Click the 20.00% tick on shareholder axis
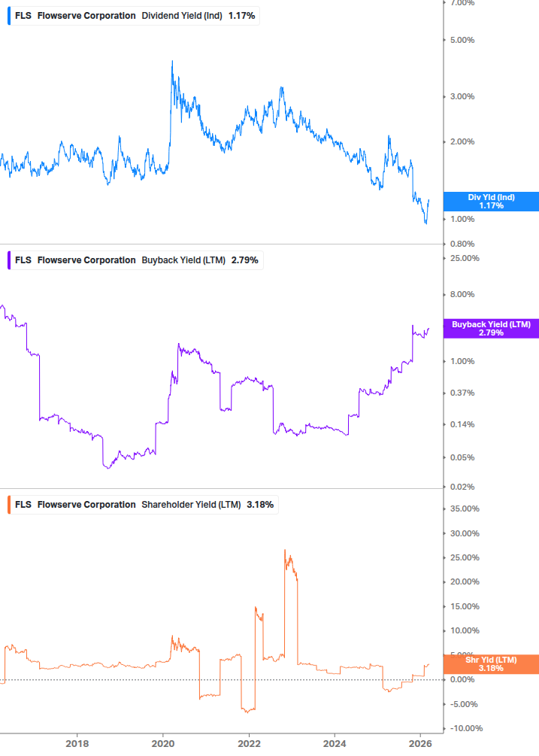Viewport: 539px width, 756px height. pos(465,582)
